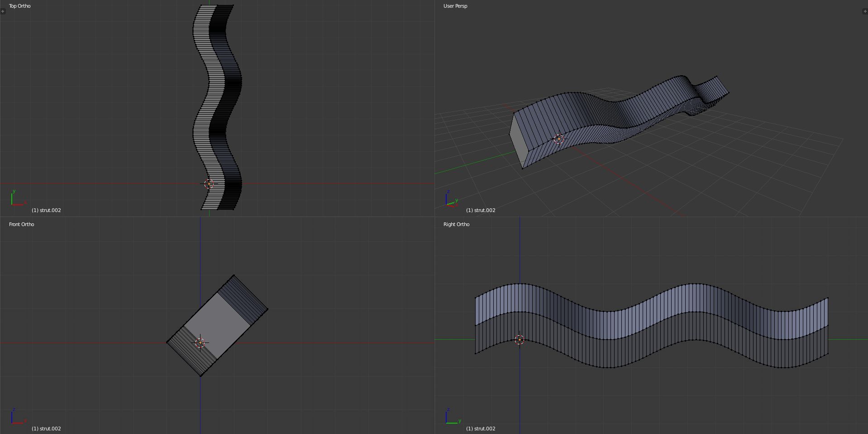Select the wavy strut mesh in Right Ortho view
The width and height of the screenshot is (868, 434).
(x=652, y=326)
